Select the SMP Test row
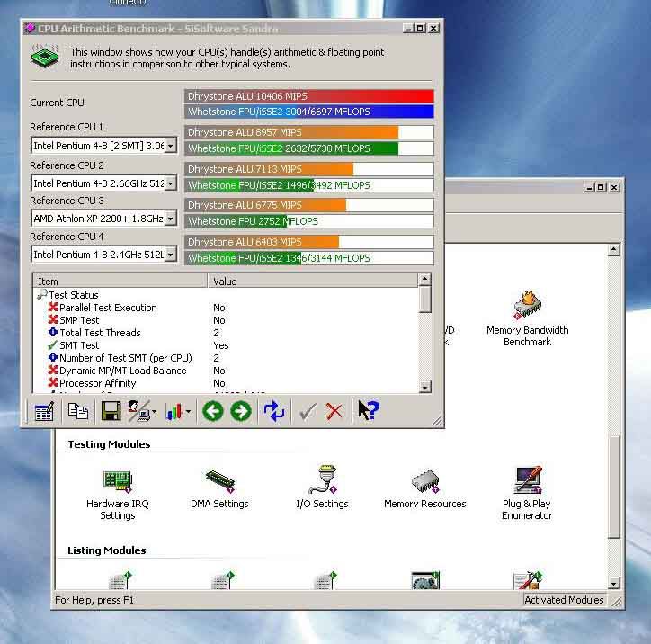The image size is (651, 644). (x=227, y=320)
